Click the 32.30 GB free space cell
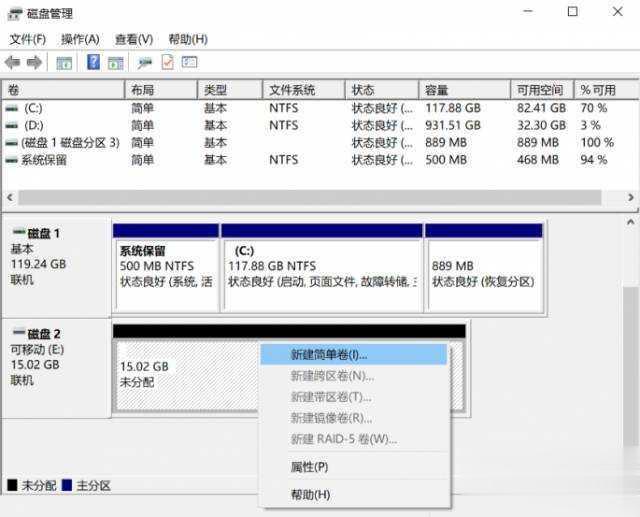 click(x=542, y=125)
